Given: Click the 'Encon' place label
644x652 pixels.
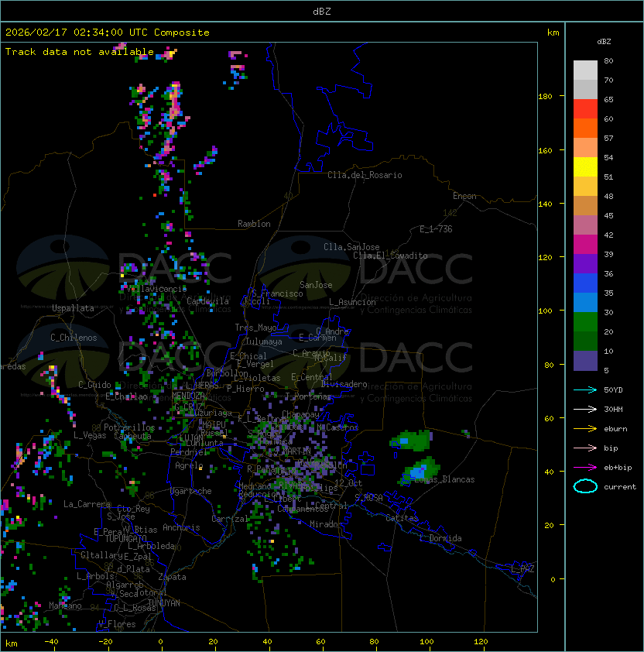Looking at the screenshot, I should [464, 196].
